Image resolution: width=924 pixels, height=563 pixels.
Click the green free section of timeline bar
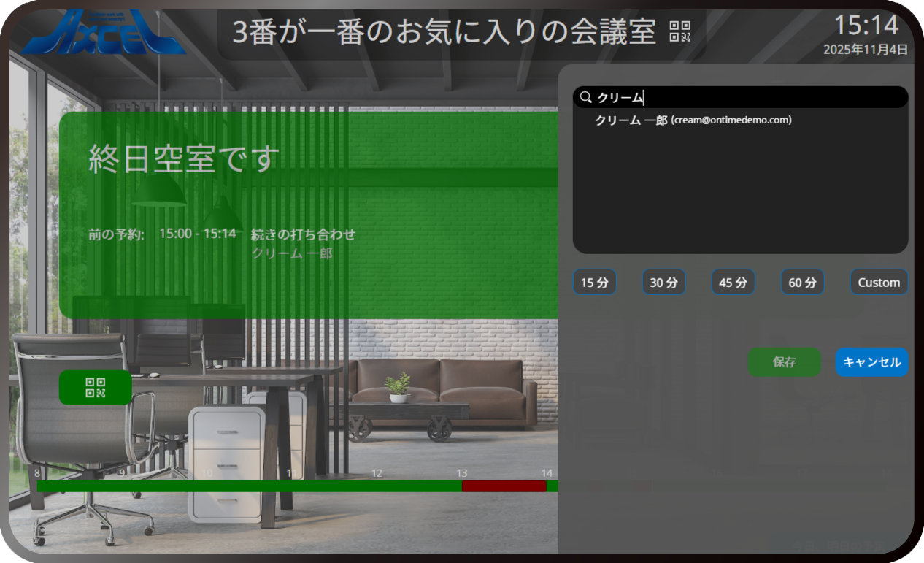[x=248, y=486]
